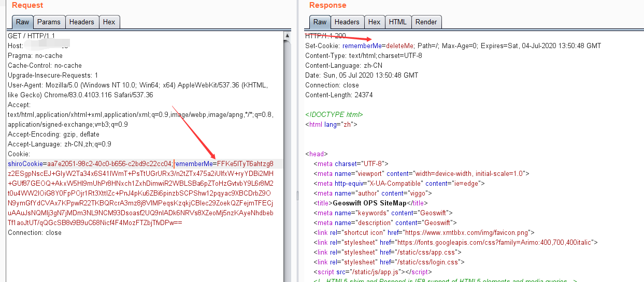Click the 'Content-Language: zh-CN' response header
The image size is (644, 282).
pos(344,65)
